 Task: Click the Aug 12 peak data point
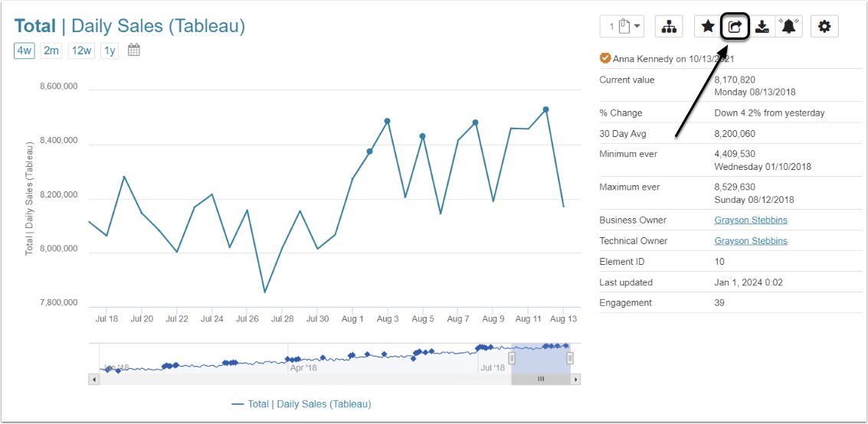545,109
